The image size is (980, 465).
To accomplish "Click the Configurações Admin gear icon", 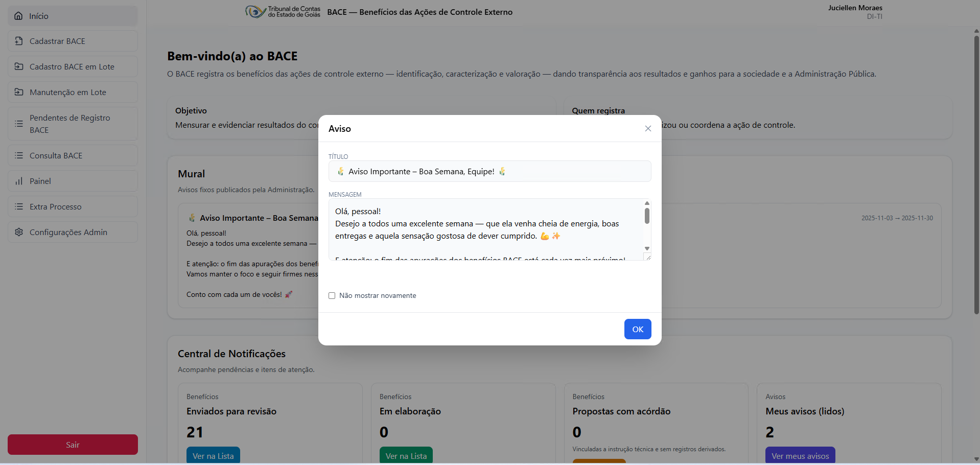I will click(19, 232).
